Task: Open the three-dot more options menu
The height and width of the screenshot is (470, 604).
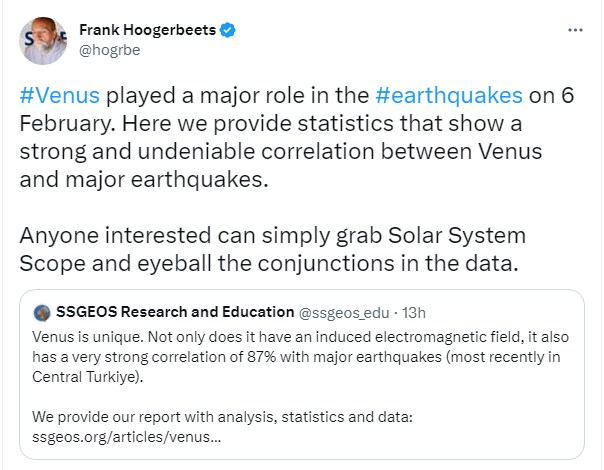Action: (575, 30)
